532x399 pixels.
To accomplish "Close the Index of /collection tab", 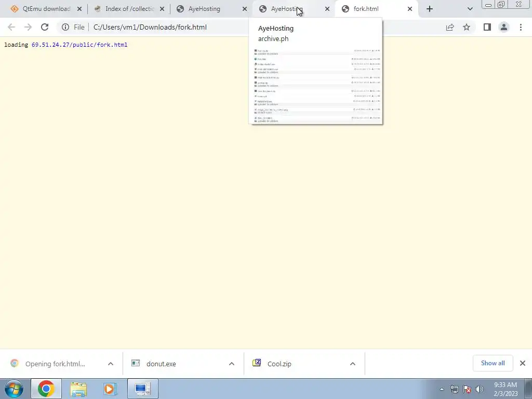I will point(162,9).
